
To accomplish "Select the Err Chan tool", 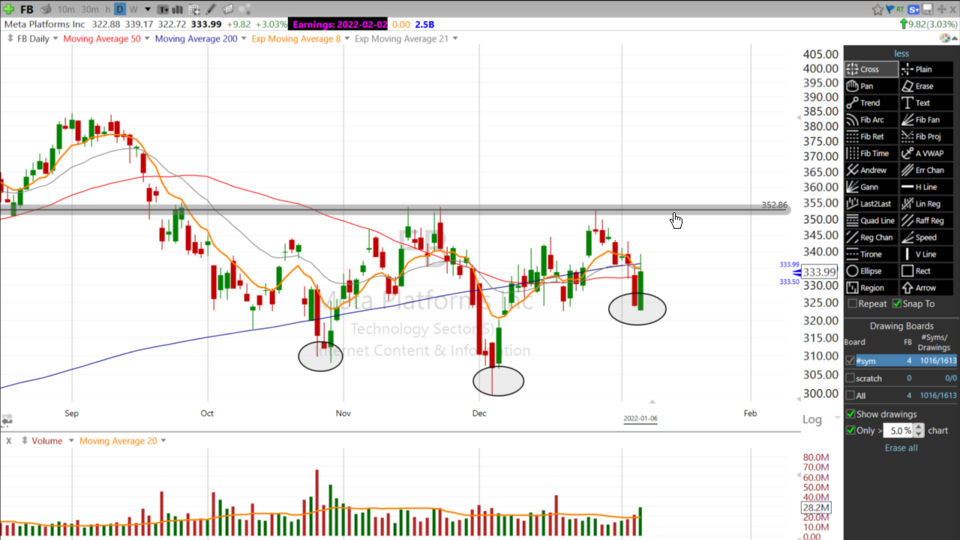I will pos(927,170).
